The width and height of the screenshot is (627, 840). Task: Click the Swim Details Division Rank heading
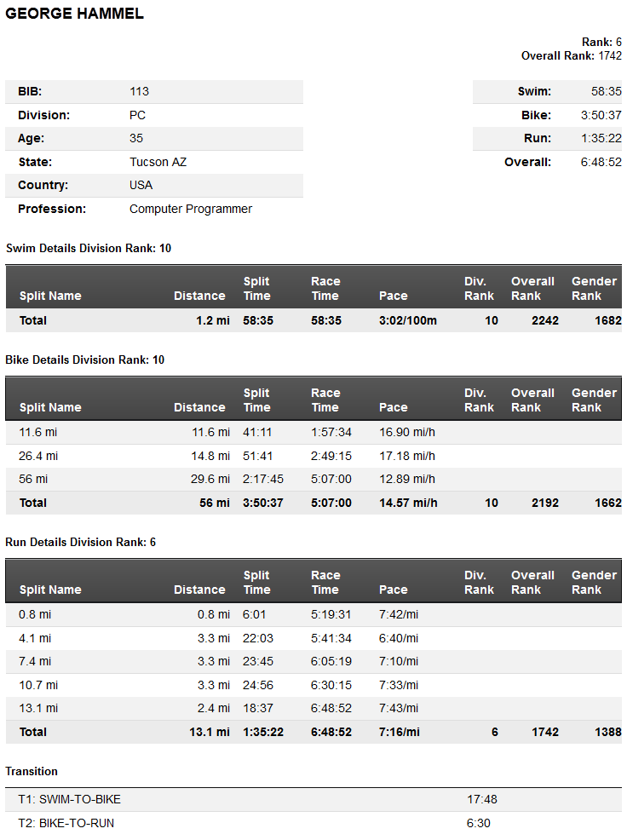(x=89, y=248)
